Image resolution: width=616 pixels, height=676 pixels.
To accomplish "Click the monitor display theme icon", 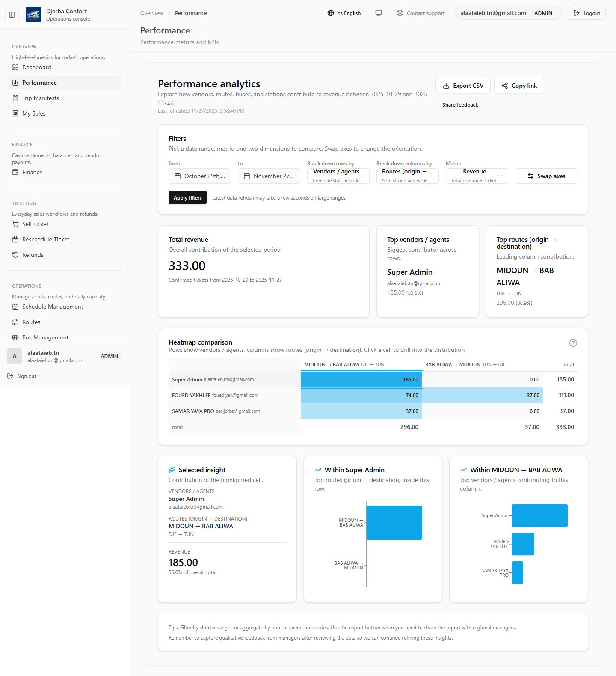I will click(x=378, y=13).
